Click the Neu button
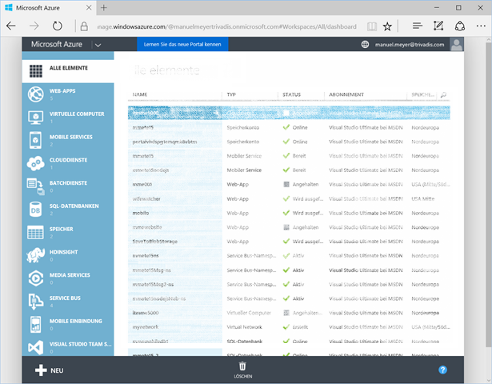Image resolution: width=492 pixels, height=384 pixels. point(49,370)
